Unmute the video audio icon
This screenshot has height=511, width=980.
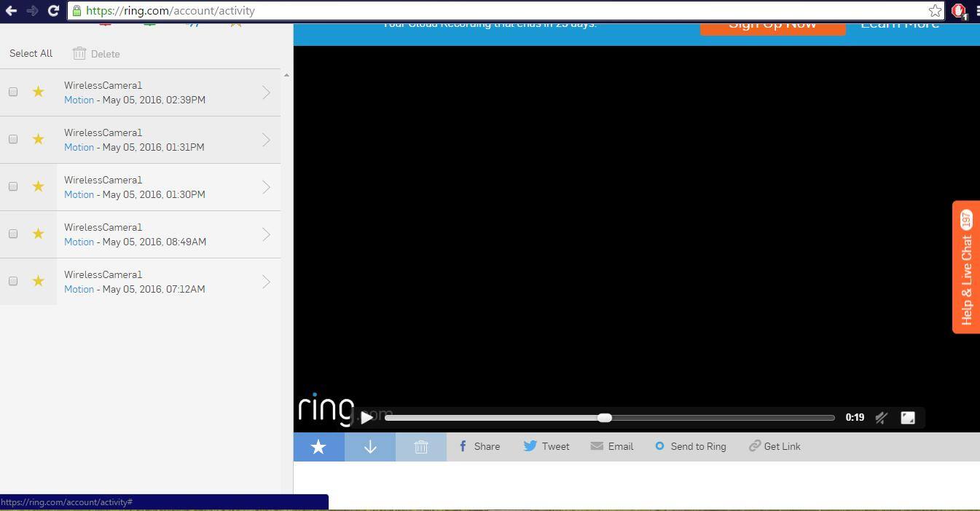881,418
